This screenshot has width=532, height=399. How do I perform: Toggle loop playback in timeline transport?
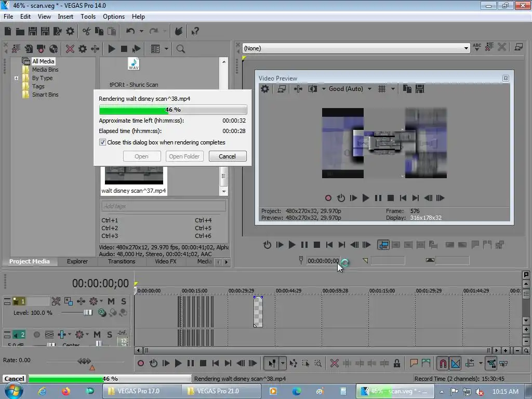point(153,363)
